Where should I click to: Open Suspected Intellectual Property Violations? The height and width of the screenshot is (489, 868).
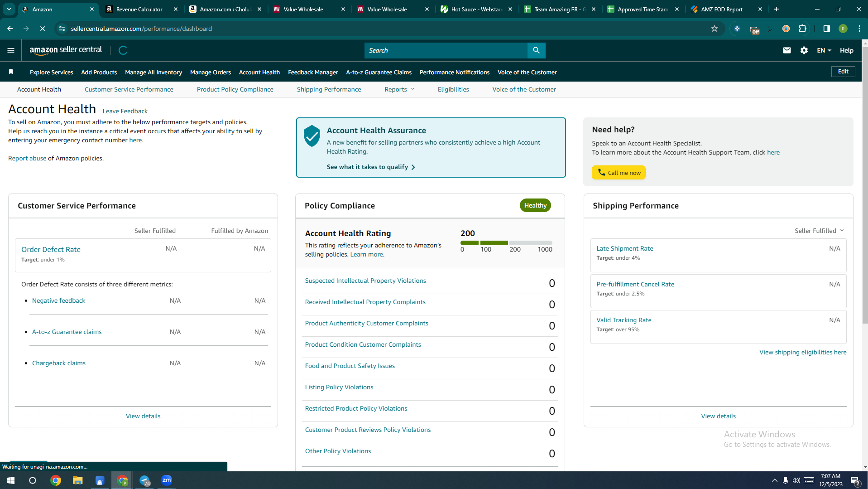[365, 281]
